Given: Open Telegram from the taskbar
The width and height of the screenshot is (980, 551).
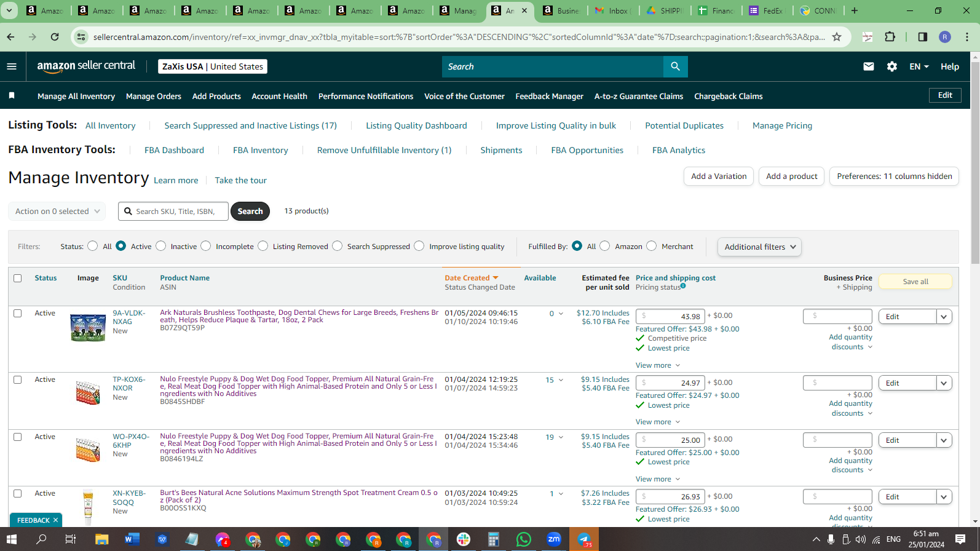Looking at the screenshot, I should tap(584, 539).
